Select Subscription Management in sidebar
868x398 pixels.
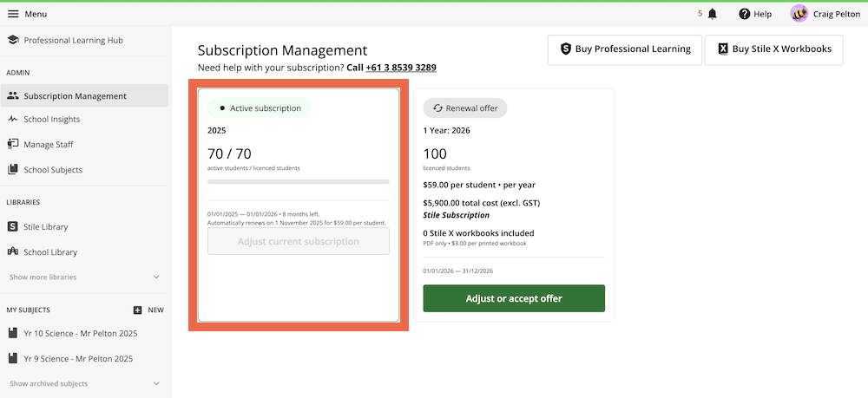[85, 95]
